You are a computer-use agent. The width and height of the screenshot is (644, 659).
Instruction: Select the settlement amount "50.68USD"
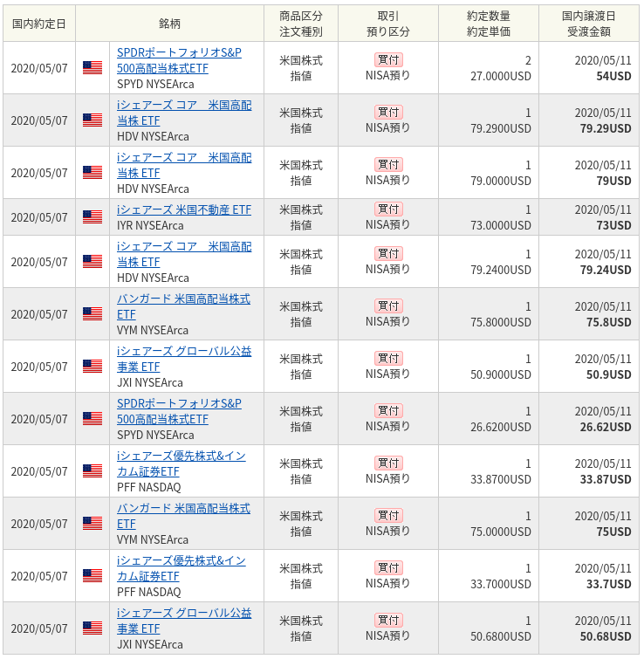pos(606,636)
